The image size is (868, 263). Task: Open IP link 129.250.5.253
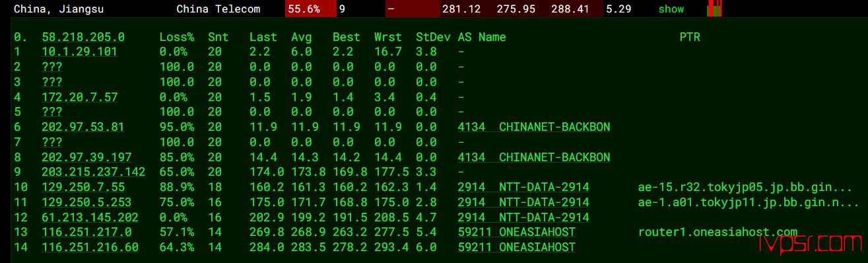[86, 202]
